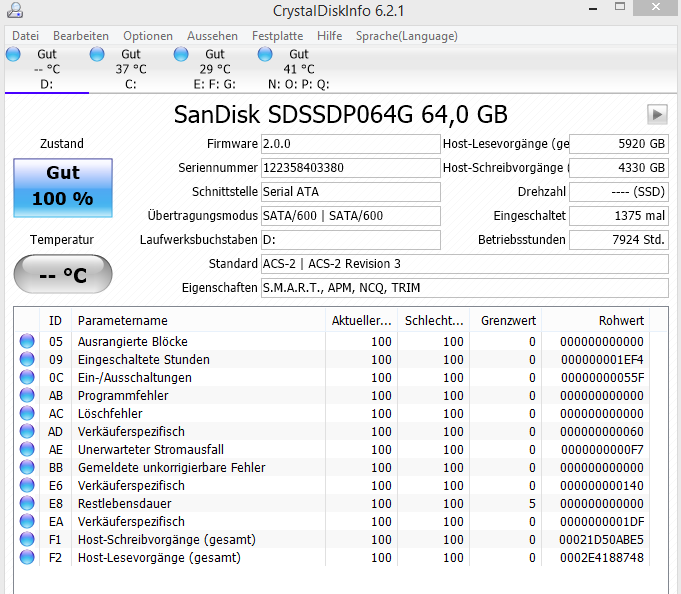Click the Aktueller... column header
Image resolution: width=681 pixels, height=594 pixels.
[x=361, y=320]
